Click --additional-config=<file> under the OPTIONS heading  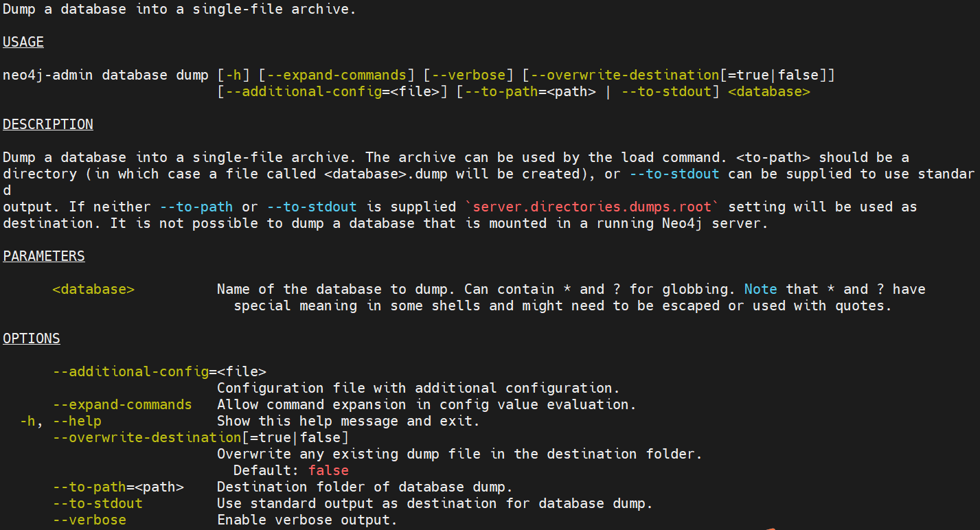click(159, 371)
